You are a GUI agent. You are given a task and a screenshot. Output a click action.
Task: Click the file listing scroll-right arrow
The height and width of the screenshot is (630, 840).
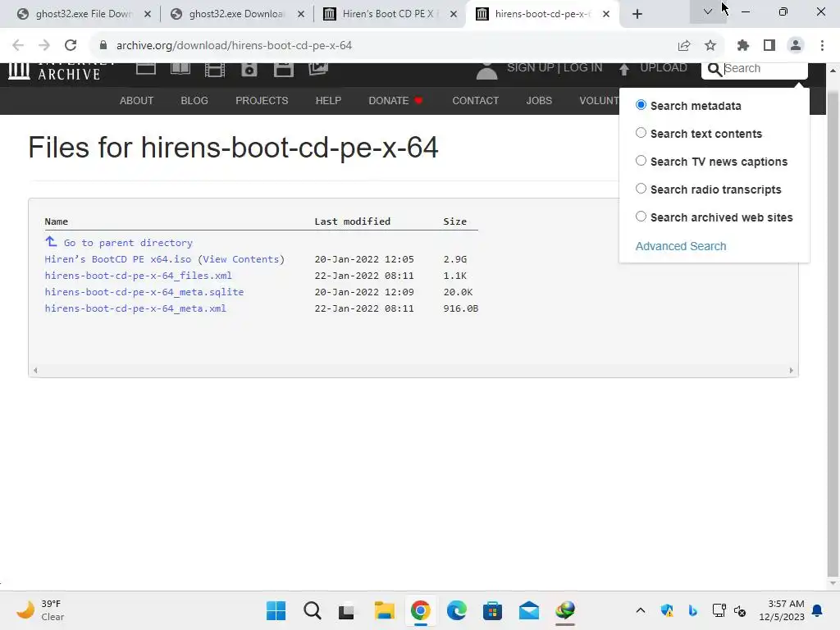pos(792,370)
